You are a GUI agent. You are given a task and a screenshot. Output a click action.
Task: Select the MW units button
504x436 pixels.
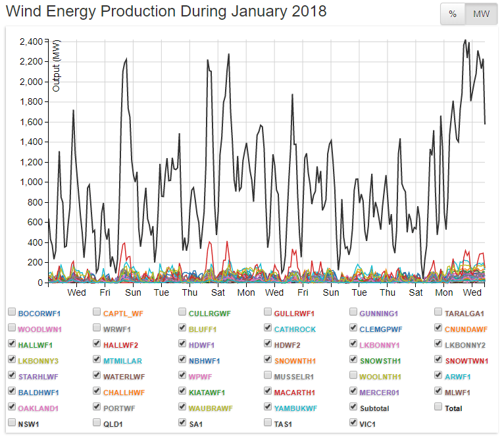481,14
